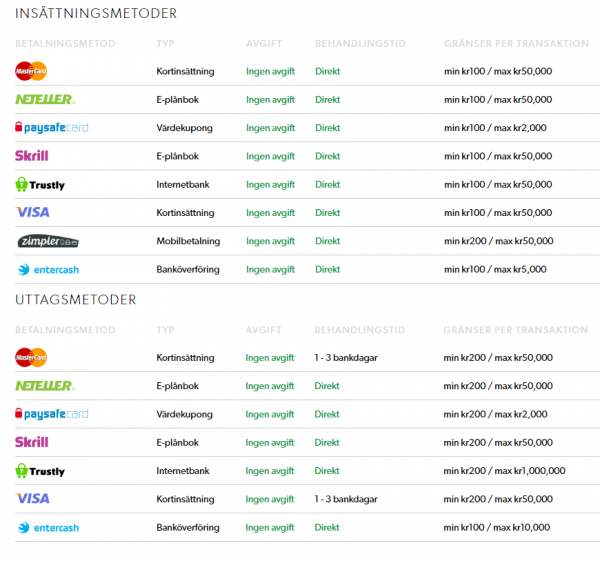Viewport: 600px width, 561px height.
Task: Click the MasterCard logo under Insättningsmetoder
Action: point(31,71)
